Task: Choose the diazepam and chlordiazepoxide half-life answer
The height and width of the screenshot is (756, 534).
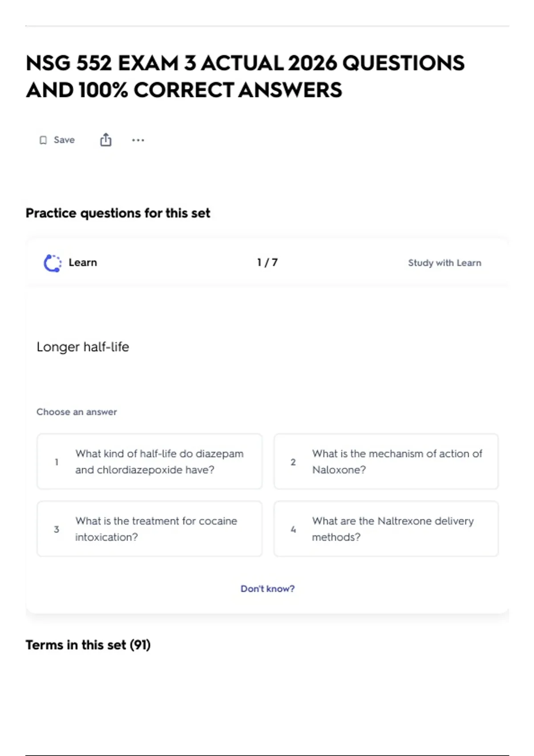Action: click(150, 462)
